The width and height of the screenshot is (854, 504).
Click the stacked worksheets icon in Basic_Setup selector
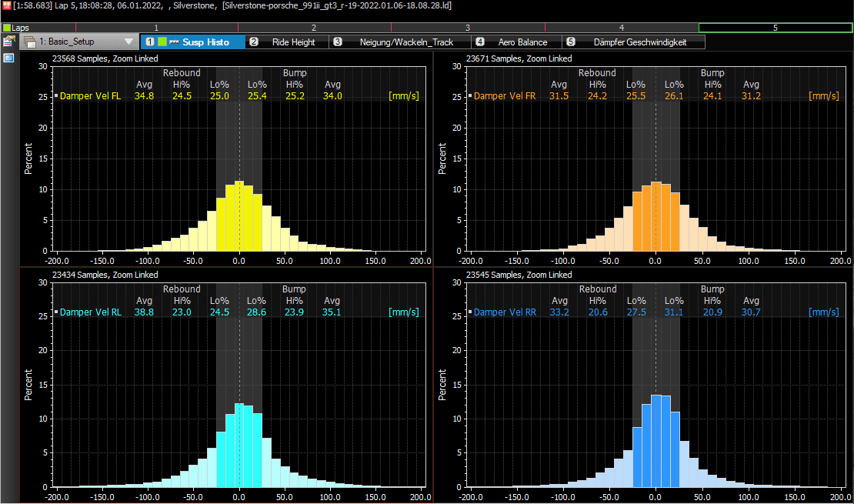click(x=30, y=42)
